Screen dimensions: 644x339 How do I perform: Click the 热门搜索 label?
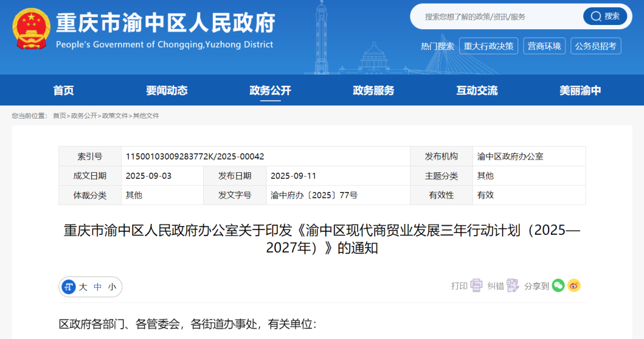click(x=438, y=46)
